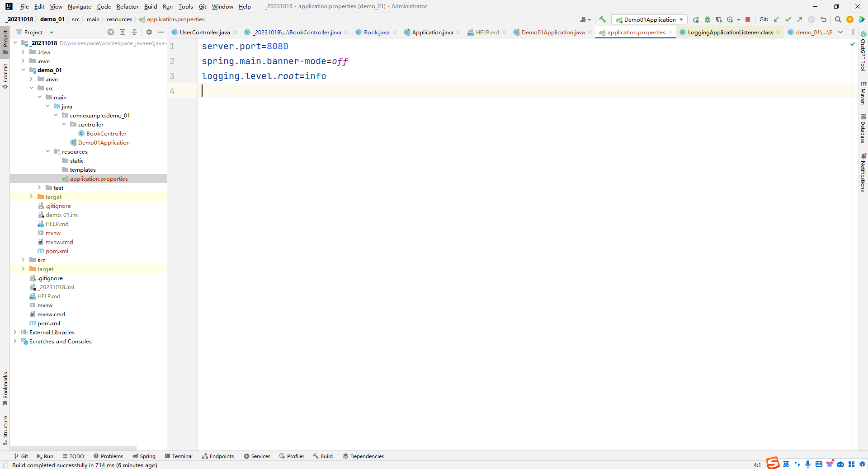Switch to the UserController.java tab

tap(204, 32)
